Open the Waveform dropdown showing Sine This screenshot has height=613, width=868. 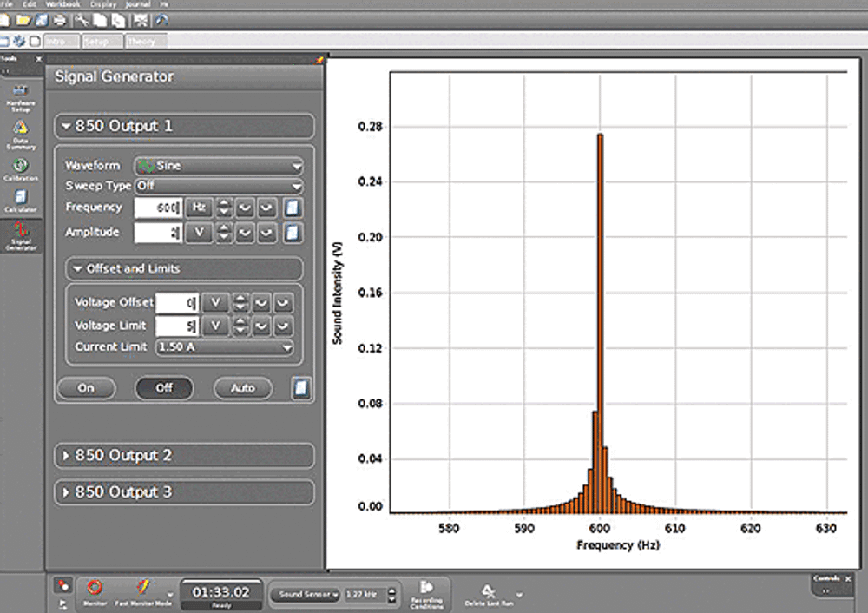coord(218,165)
